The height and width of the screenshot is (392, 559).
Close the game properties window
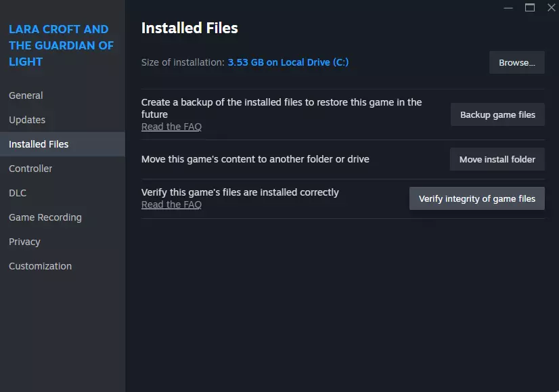pyautogui.click(x=550, y=7)
